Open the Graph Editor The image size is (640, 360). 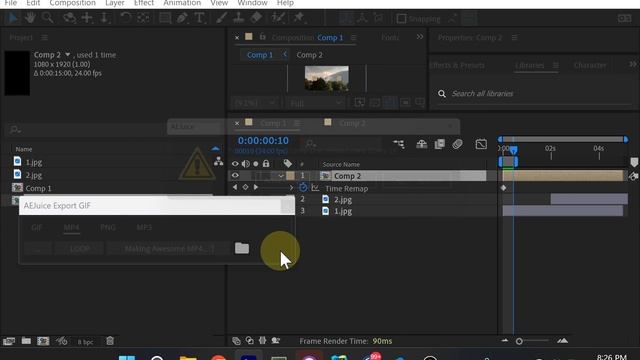coord(481,144)
